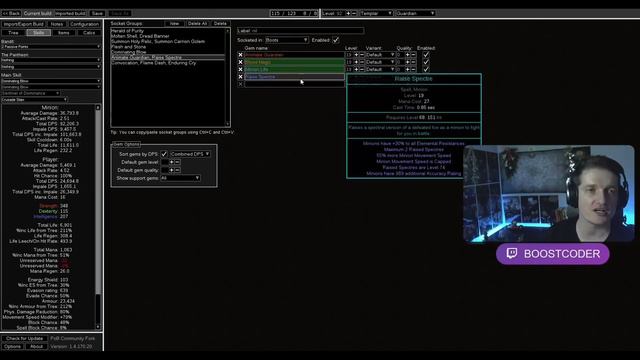Create a New socket group

coord(174,24)
